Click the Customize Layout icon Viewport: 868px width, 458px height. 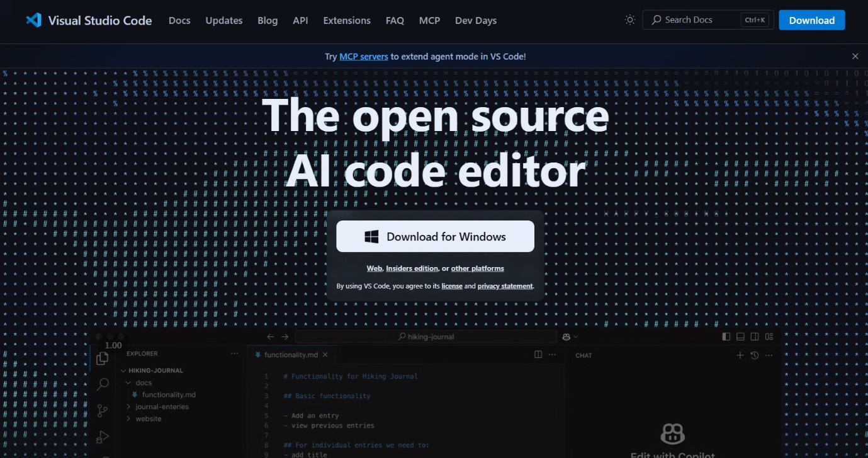769,337
